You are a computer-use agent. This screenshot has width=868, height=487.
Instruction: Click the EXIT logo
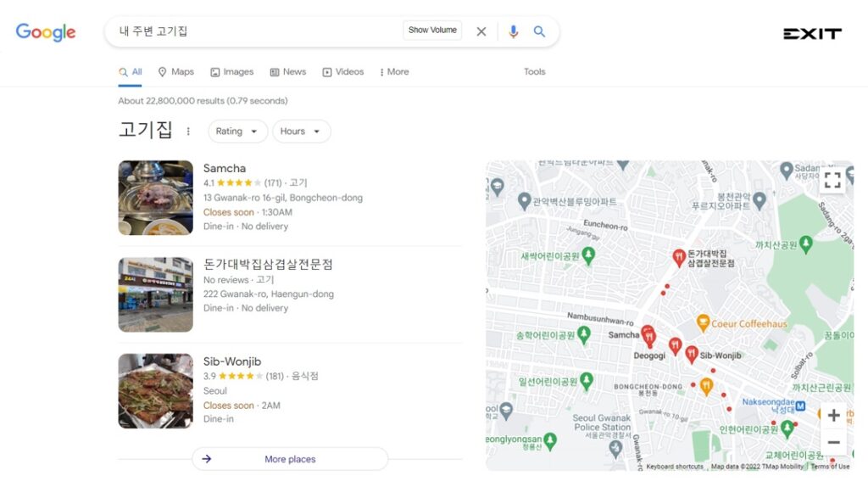pos(812,34)
